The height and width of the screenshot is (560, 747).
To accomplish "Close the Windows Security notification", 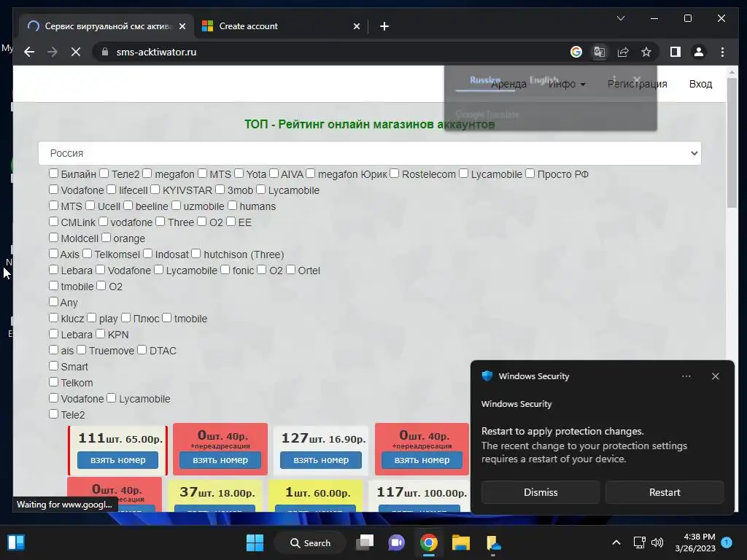I will (715, 376).
